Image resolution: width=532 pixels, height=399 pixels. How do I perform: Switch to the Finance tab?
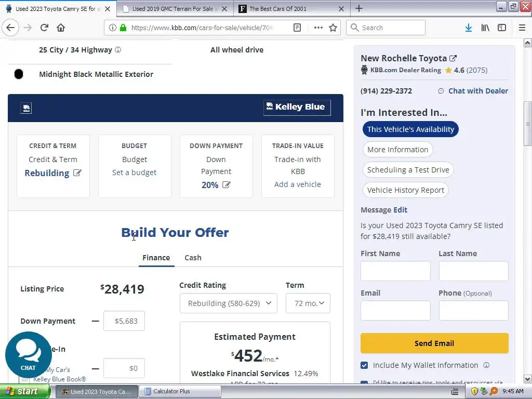click(x=156, y=258)
